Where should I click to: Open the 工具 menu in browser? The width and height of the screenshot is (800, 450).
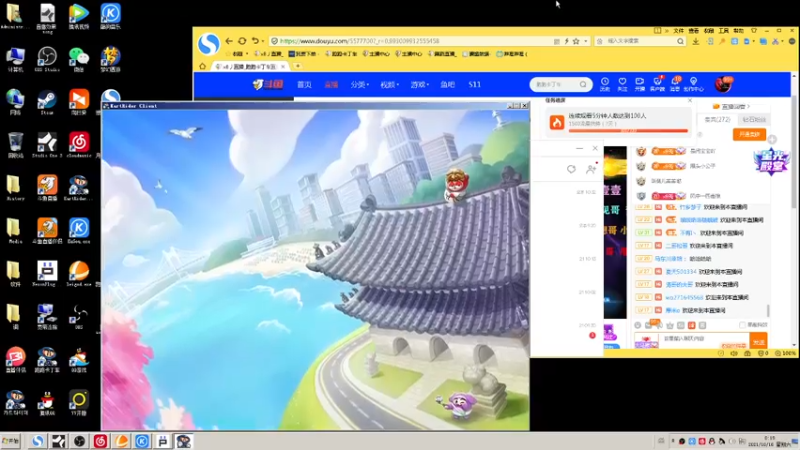(x=723, y=31)
